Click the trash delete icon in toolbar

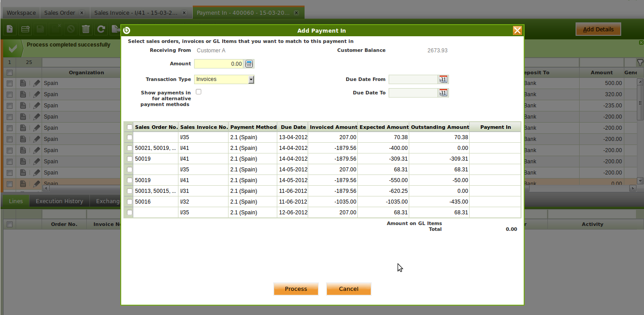(x=86, y=30)
